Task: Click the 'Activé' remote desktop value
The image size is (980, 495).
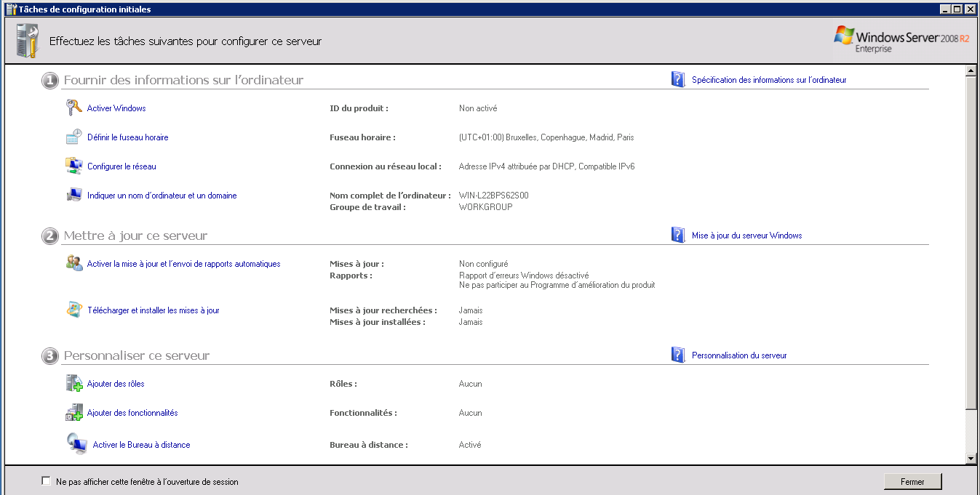Action: point(470,445)
